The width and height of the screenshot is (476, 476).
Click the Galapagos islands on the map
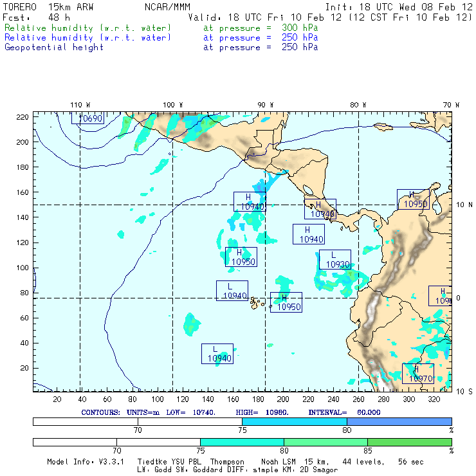click(x=257, y=303)
